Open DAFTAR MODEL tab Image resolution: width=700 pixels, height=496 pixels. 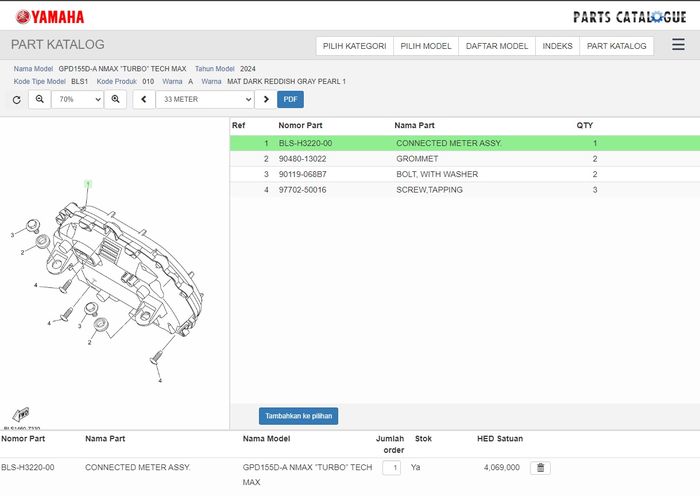pyautogui.click(x=497, y=46)
